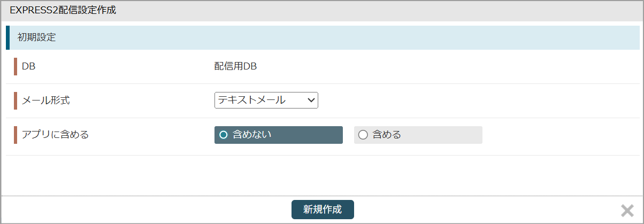644x224 pixels.
Task: Click the brown marker beside メール形式
Action: [16, 100]
